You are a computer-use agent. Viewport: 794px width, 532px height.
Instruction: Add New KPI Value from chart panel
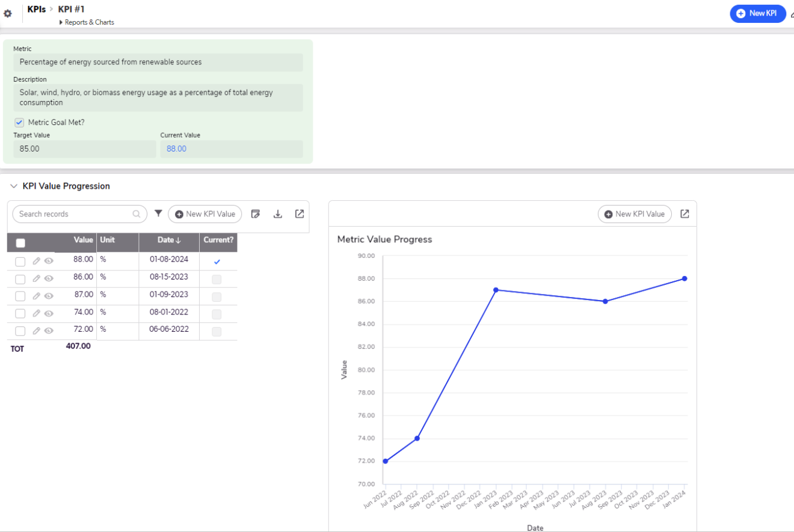(635, 214)
